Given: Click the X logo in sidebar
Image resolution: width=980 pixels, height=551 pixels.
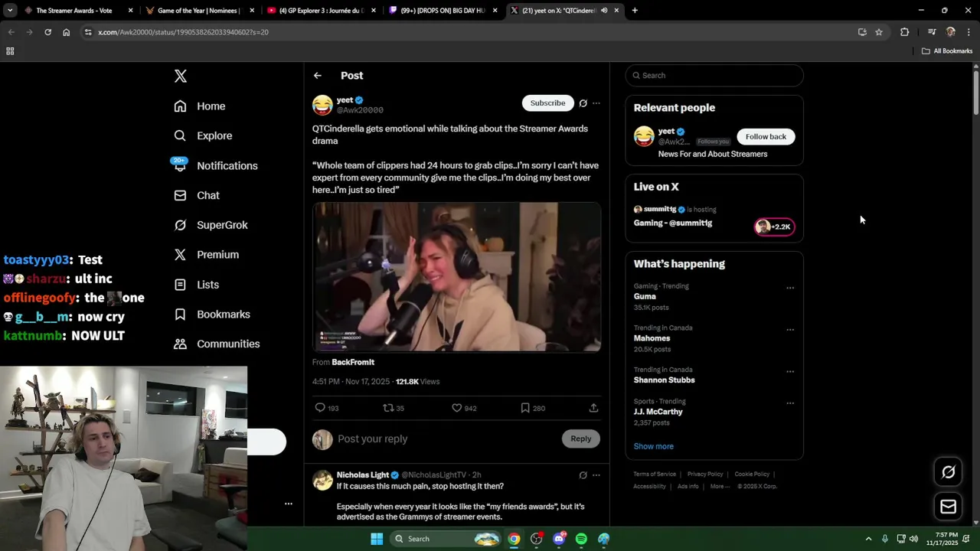Looking at the screenshot, I should coord(181,76).
